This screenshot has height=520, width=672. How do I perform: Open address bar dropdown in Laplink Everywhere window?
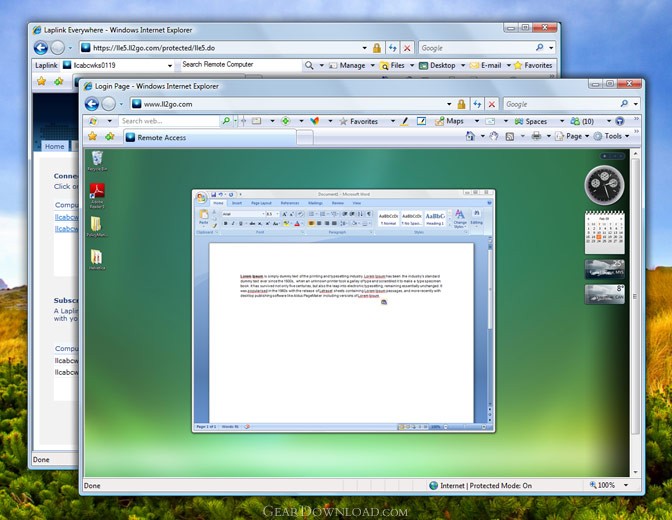click(x=364, y=48)
